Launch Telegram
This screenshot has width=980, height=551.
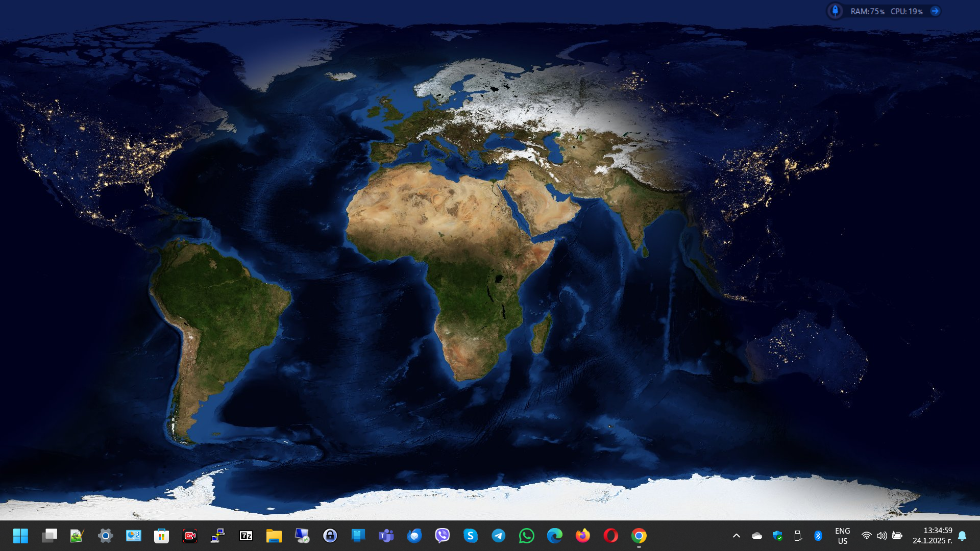coord(499,536)
